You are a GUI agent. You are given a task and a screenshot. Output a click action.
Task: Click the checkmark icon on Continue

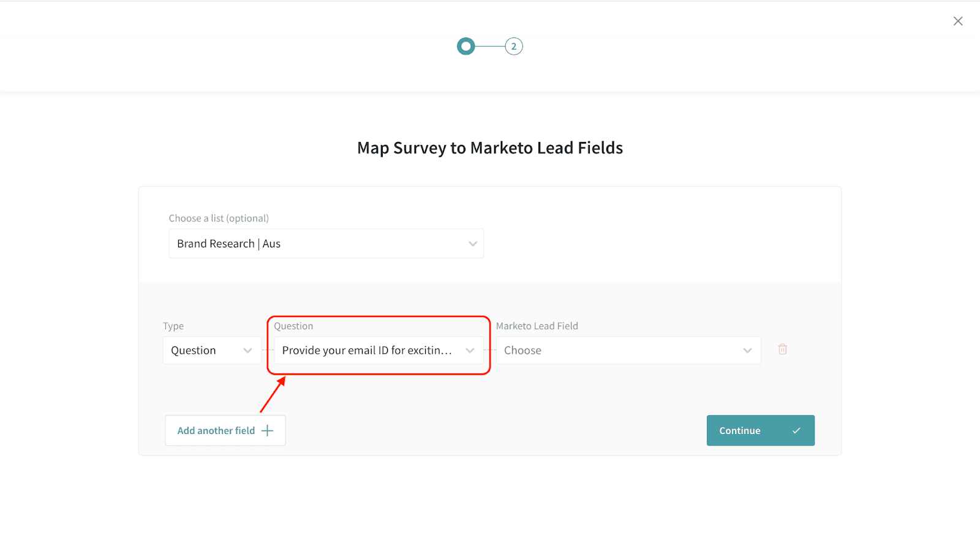pos(796,431)
